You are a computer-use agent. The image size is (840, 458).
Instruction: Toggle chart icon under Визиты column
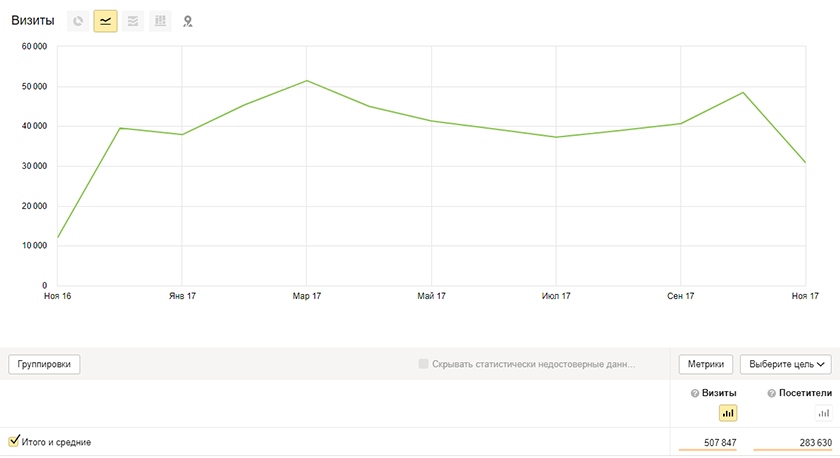(x=727, y=413)
